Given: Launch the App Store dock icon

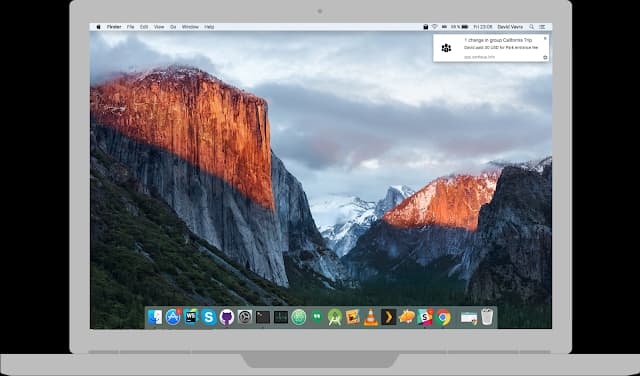Looking at the screenshot, I should tap(173, 317).
